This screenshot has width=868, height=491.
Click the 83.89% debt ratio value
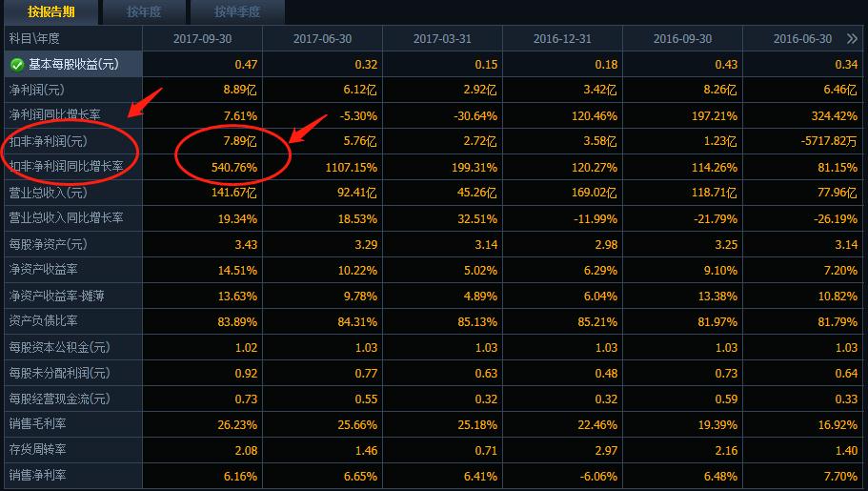(x=237, y=322)
